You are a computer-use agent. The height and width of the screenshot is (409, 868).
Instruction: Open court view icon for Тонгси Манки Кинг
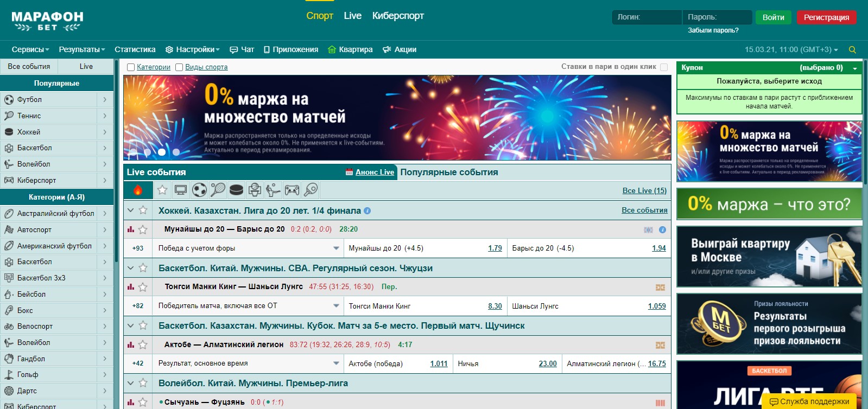660,287
